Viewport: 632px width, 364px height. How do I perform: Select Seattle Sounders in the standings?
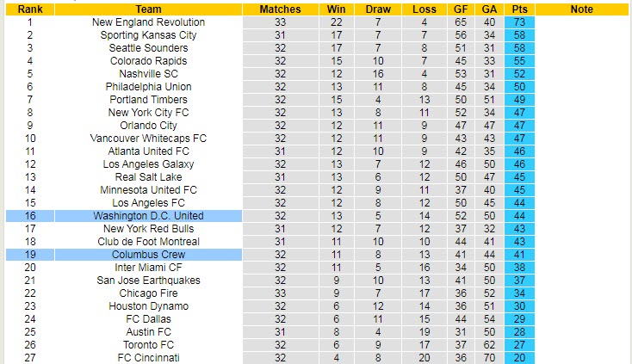pyautogui.click(x=148, y=48)
